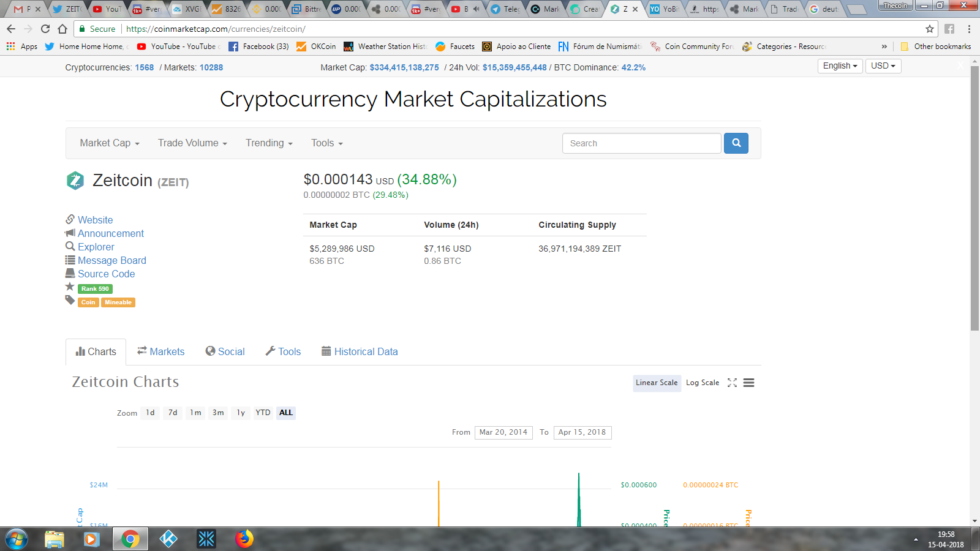Image resolution: width=980 pixels, height=551 pixels.
Task: Edit the To date field Apr 15, 2018
Action: (x=582, y=433)
